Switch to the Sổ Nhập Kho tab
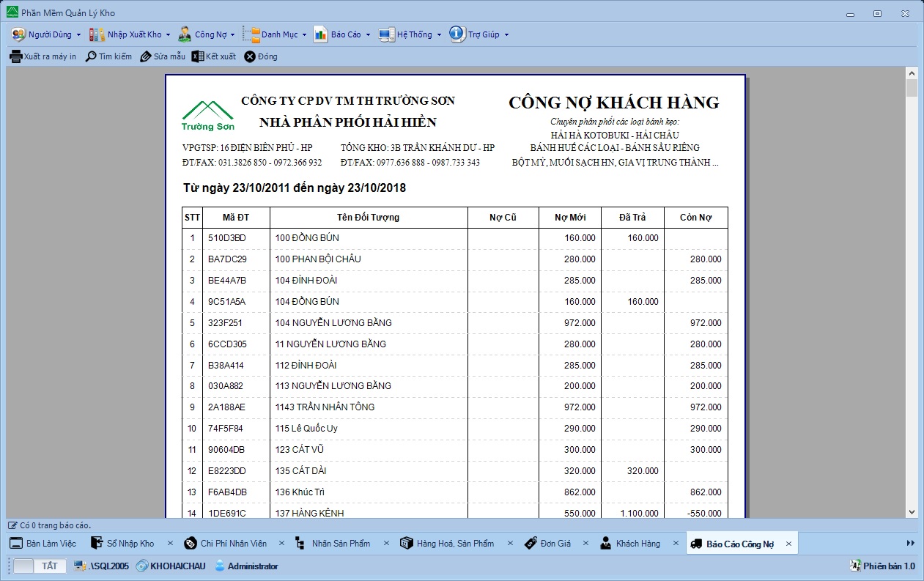Image resolution: width=924 pixels, height=581 pixels. pyautogui.click(x=130, y=544)
